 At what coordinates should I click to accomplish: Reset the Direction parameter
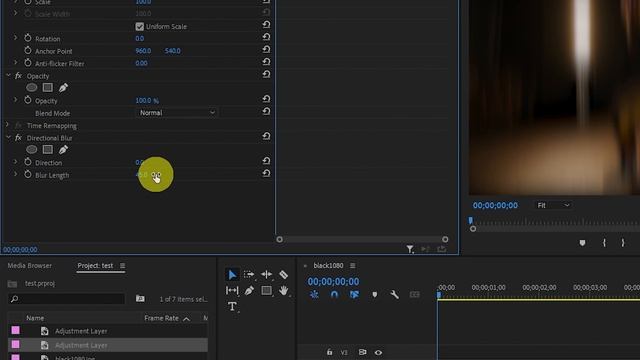coord(266,161)
